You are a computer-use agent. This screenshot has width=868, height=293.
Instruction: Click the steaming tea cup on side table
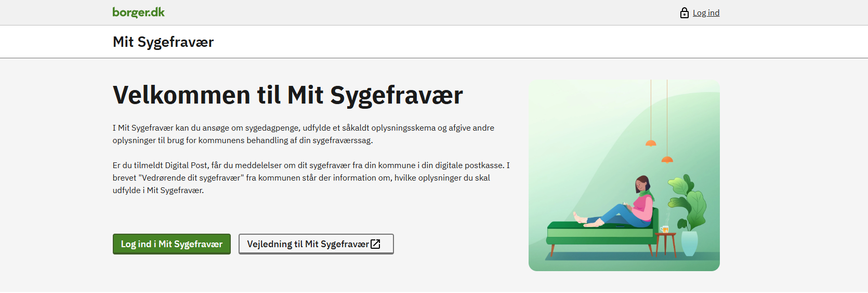click(665, 229)
